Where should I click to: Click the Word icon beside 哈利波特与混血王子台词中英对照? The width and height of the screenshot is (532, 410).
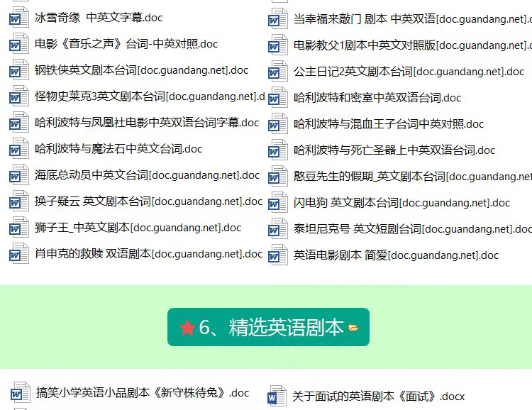coord(278,123)
